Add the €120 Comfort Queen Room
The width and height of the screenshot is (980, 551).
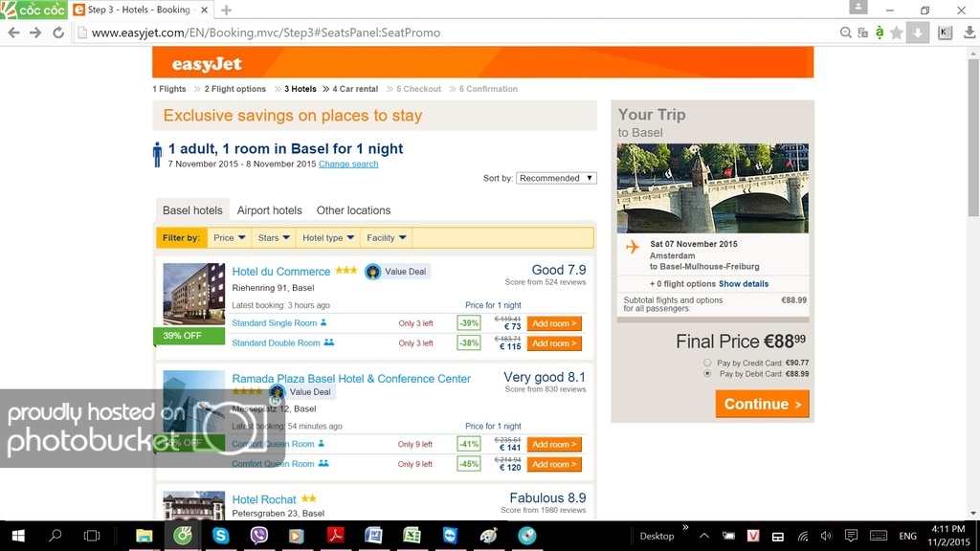[554, 464]
